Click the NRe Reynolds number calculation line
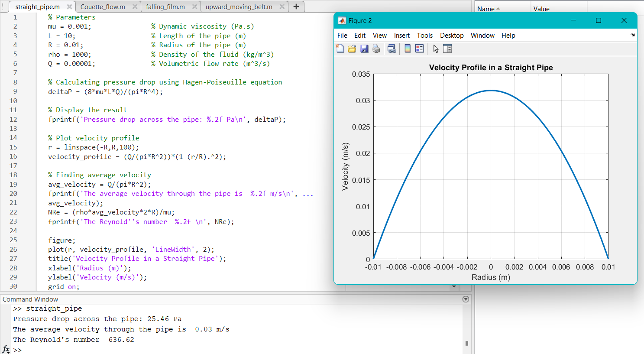Viewport: 644px width, 354px height. pyautogui.click(x=111, y=212)
